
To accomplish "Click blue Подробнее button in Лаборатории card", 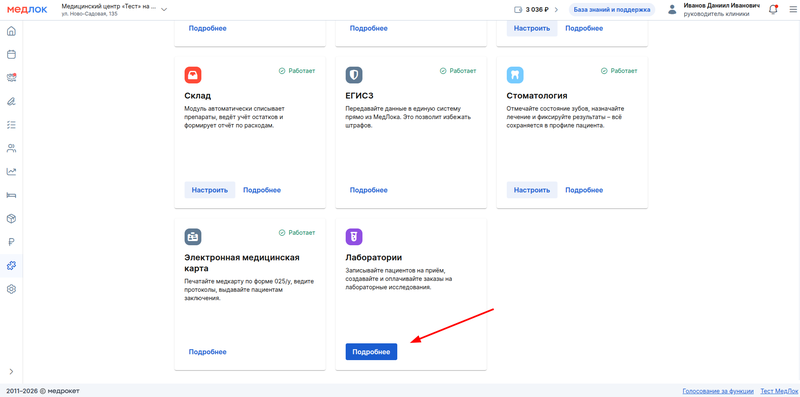I will (371, 352).
